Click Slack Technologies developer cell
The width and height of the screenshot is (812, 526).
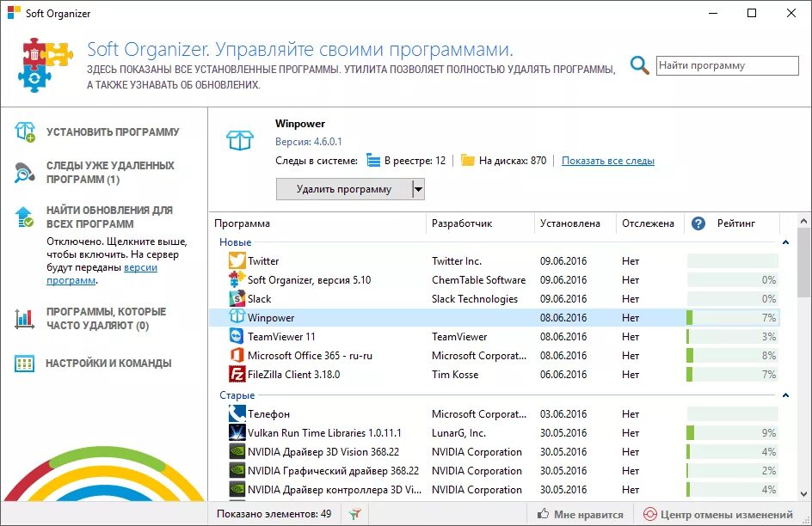[x=475, y=299]
